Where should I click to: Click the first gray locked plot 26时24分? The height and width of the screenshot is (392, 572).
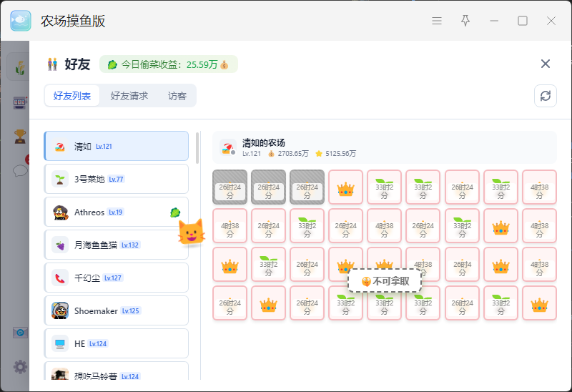coord(230,187)
